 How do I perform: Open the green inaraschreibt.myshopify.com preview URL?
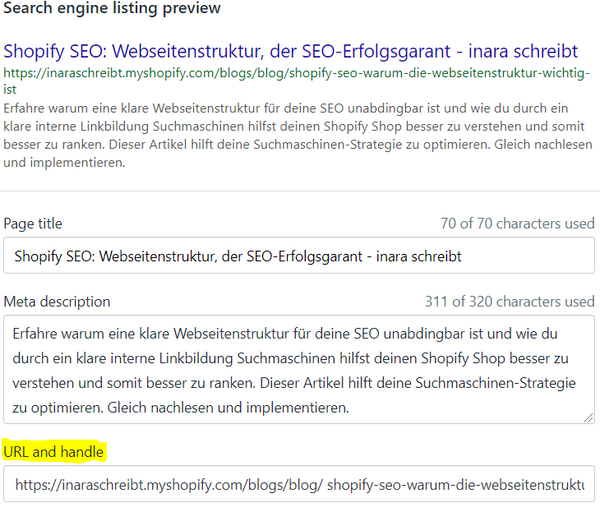(x=297, y=81)
